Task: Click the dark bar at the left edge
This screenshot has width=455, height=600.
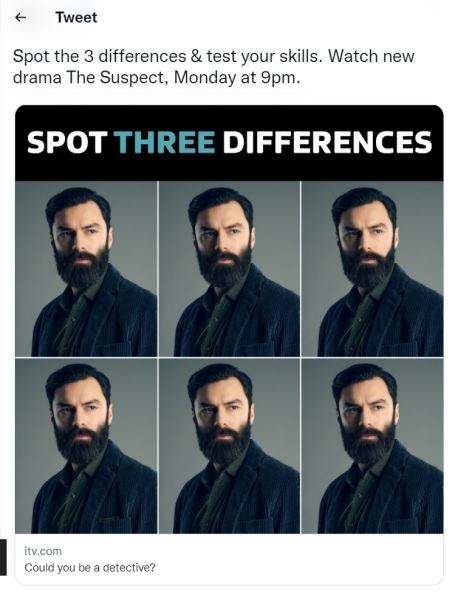Action: [3, 557]
